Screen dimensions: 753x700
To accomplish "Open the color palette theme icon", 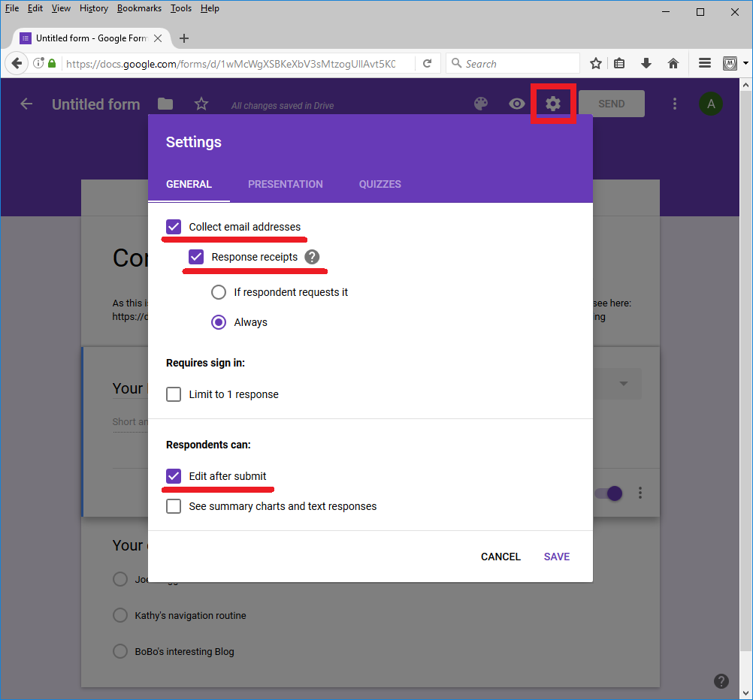I will (481, 104).
